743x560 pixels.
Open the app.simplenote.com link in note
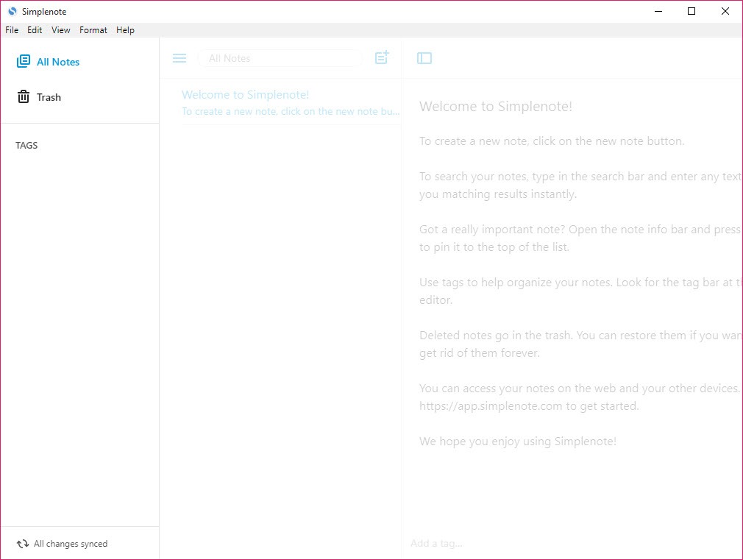491,406
